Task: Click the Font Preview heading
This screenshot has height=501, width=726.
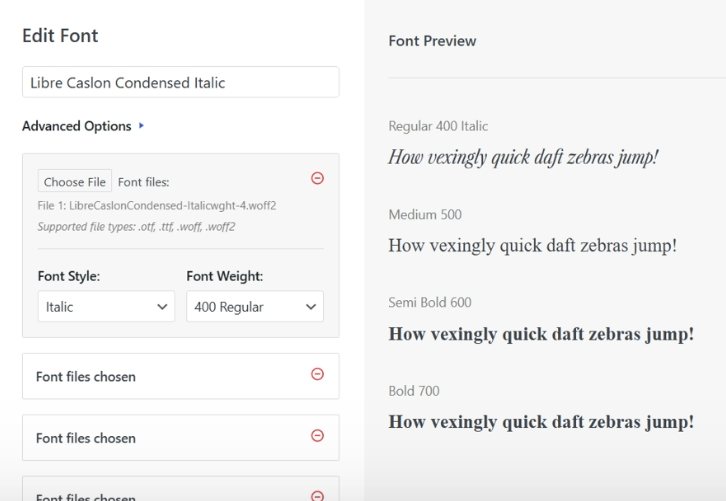Action: pyautogui.click(x=432, y=41)
